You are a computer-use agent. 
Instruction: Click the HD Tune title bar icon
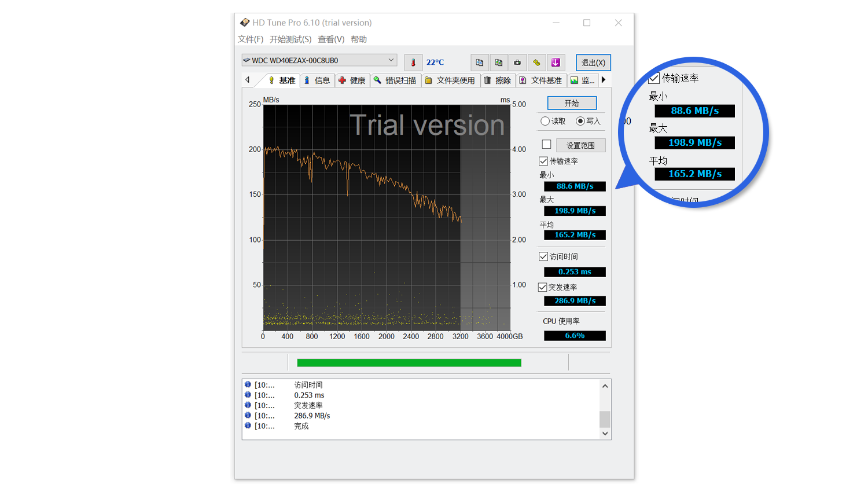point(245,23)
